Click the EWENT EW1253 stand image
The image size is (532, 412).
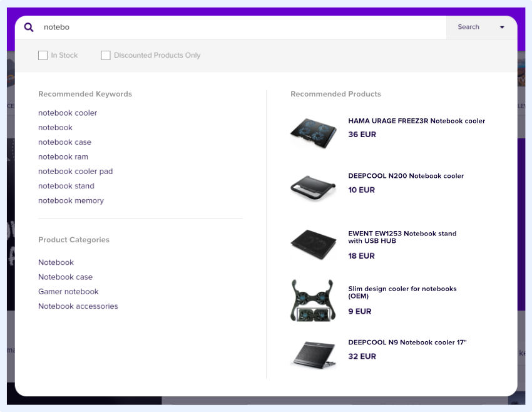(x=314, y=242)
